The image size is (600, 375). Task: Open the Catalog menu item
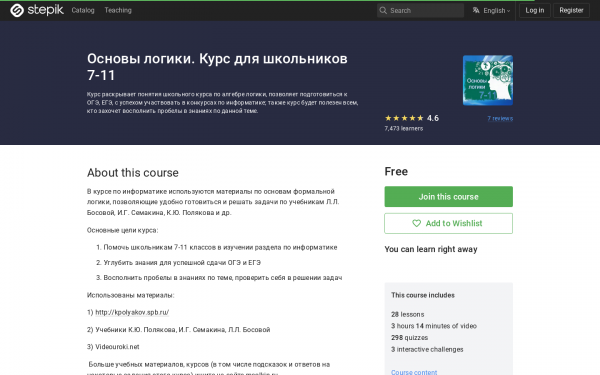[x=83, y=10]
